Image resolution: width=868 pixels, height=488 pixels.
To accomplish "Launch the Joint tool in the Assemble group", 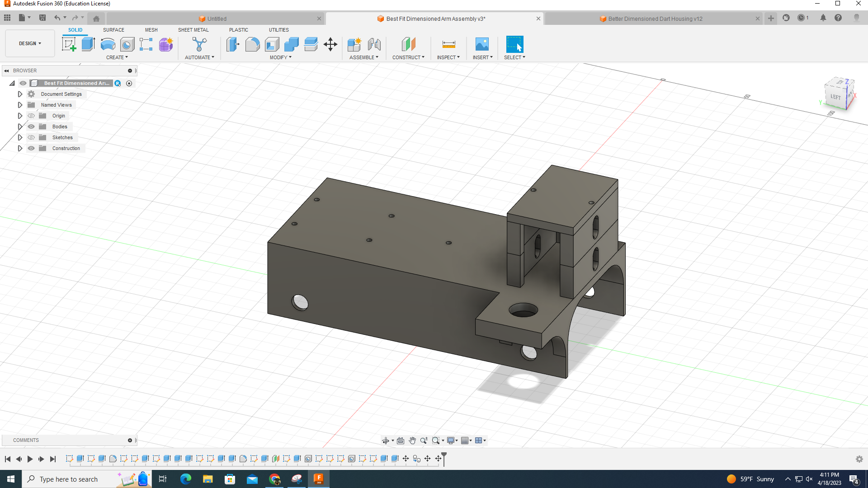I will (x=374, y=44).
